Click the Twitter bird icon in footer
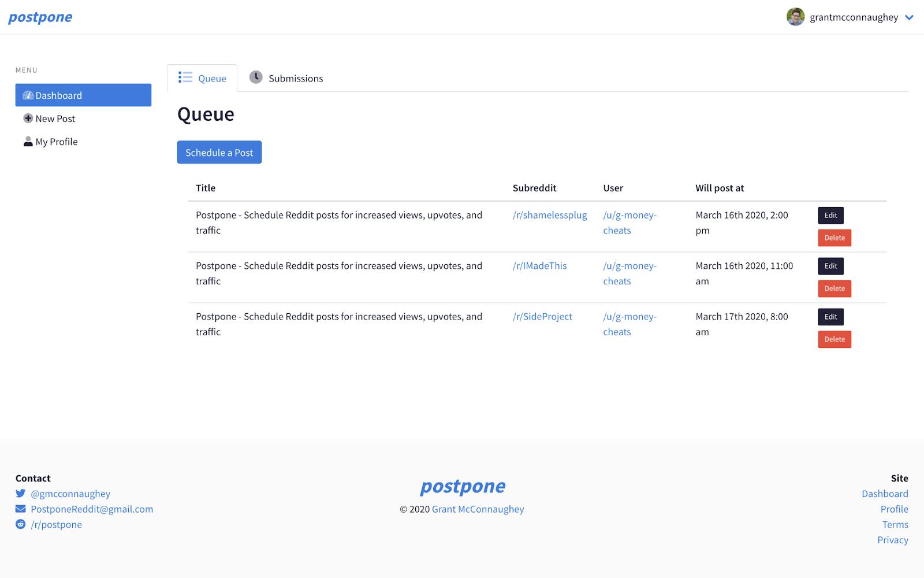The width and height of the screenshot is (924, 578). (21, 494)
